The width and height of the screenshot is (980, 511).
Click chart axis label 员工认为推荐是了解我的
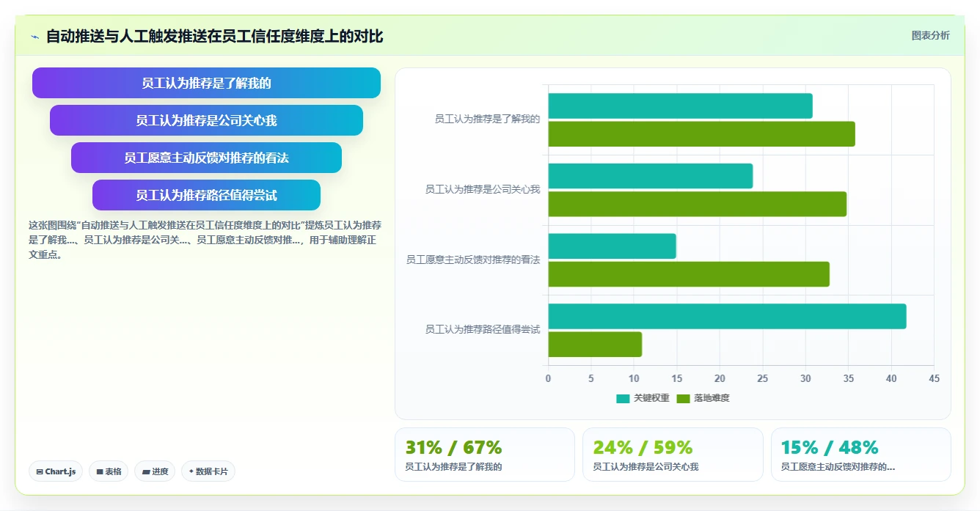(487, 119)
